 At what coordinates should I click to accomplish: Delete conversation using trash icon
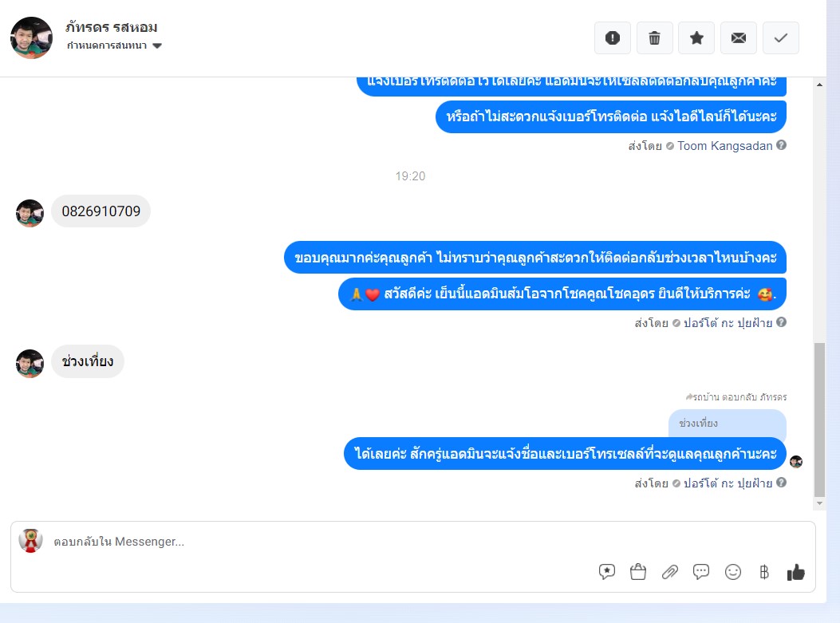tap(655, 38)
